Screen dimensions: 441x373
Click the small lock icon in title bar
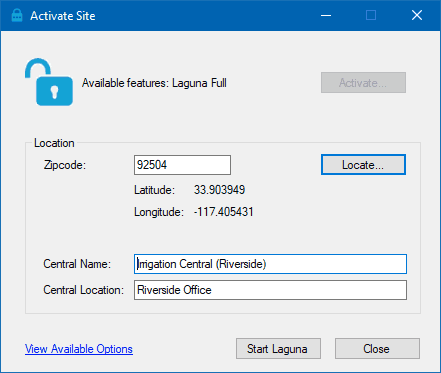[x=17, y=15]
